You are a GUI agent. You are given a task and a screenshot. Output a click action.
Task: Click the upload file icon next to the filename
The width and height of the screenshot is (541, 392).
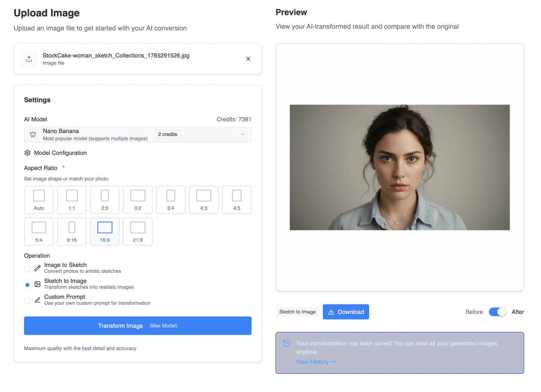click(29, 58)
